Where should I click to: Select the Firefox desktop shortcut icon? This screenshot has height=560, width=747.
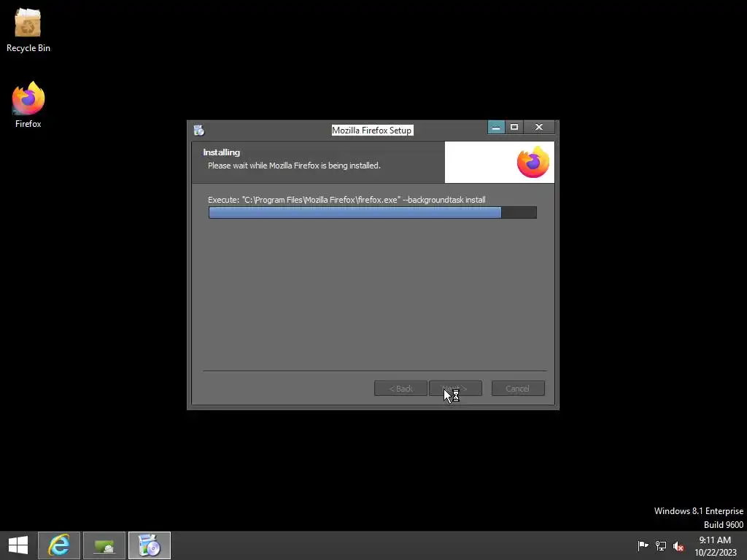point(28,105)
